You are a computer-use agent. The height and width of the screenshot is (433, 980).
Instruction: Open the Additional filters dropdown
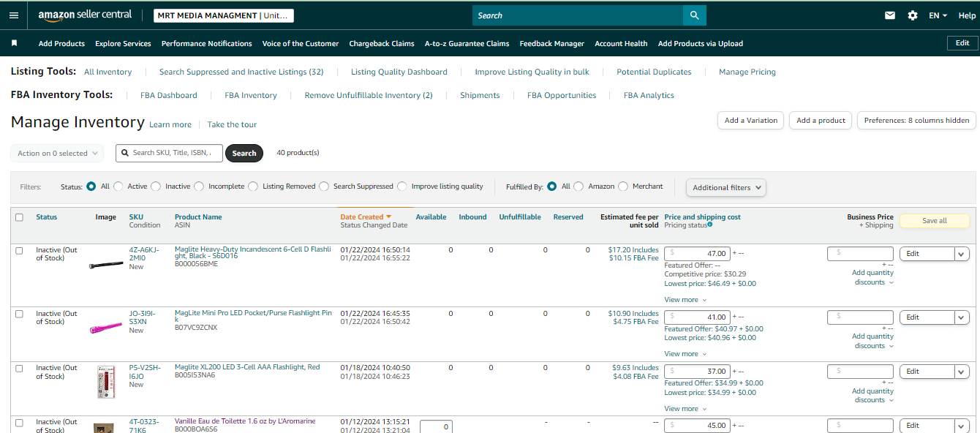click(x=726, y=188)
